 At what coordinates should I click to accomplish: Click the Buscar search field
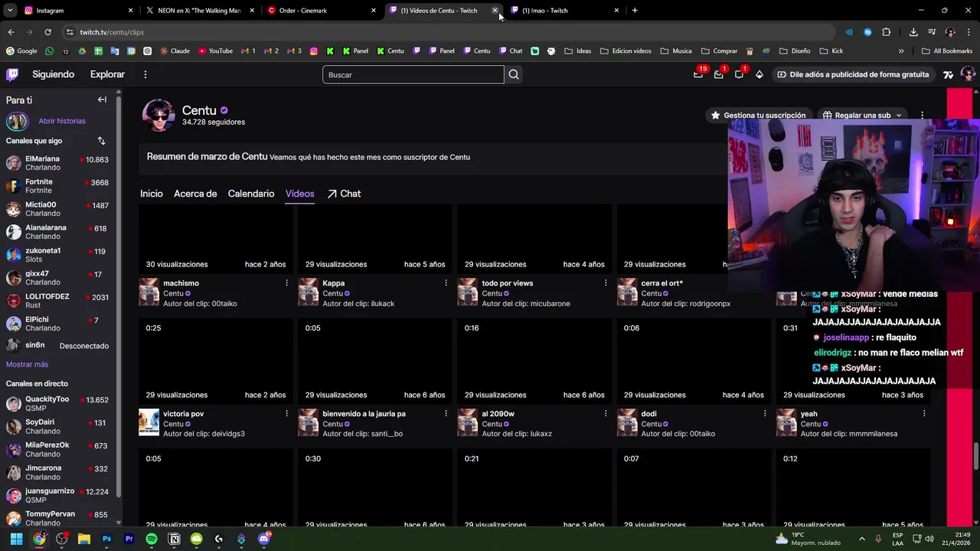click(413, 74)
